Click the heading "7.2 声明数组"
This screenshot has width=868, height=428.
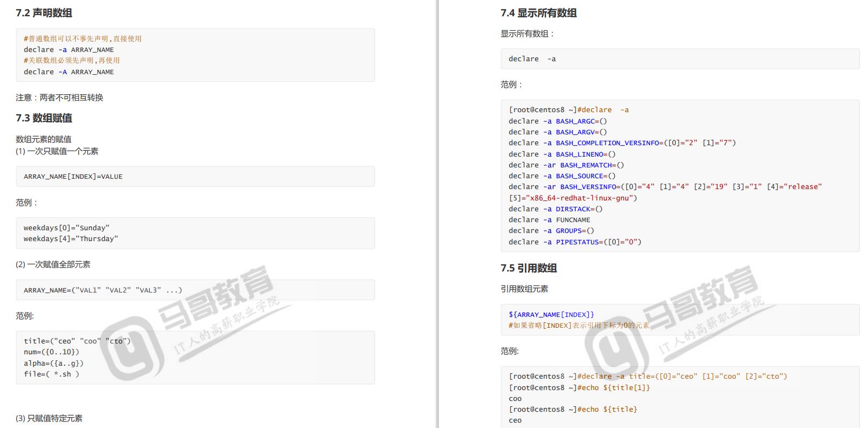(x=44, y=13)
